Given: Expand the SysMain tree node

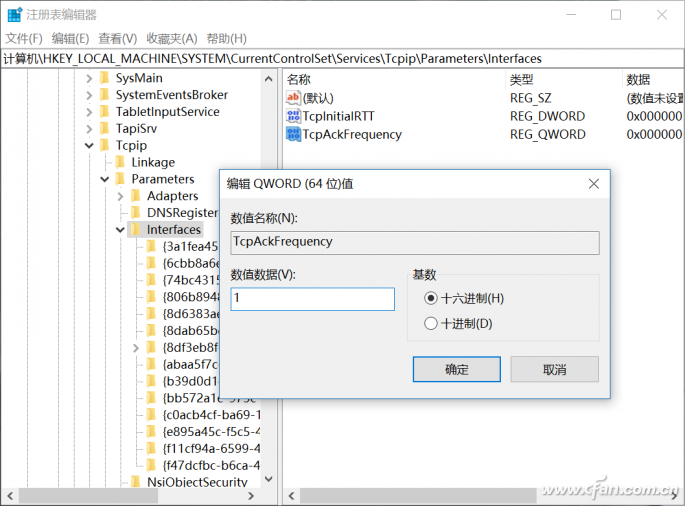Looking at the screenshot, I should [x=89, y=78].
